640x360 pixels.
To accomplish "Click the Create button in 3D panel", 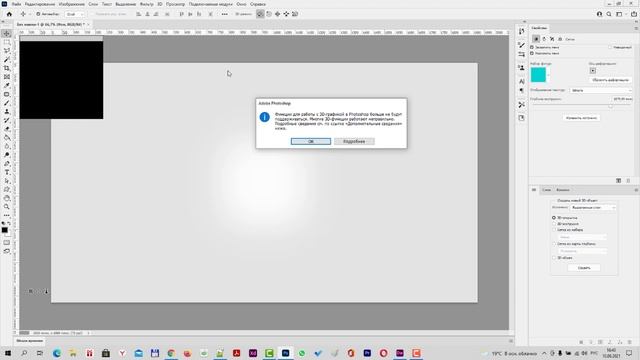I will pyautogui.click(x=584, y=268).
